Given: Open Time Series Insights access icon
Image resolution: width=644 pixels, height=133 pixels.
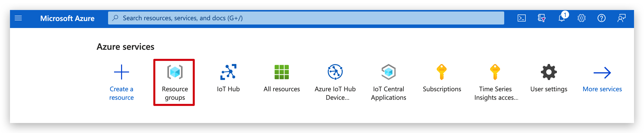Looking at the screenshot, I should point(495,72).
